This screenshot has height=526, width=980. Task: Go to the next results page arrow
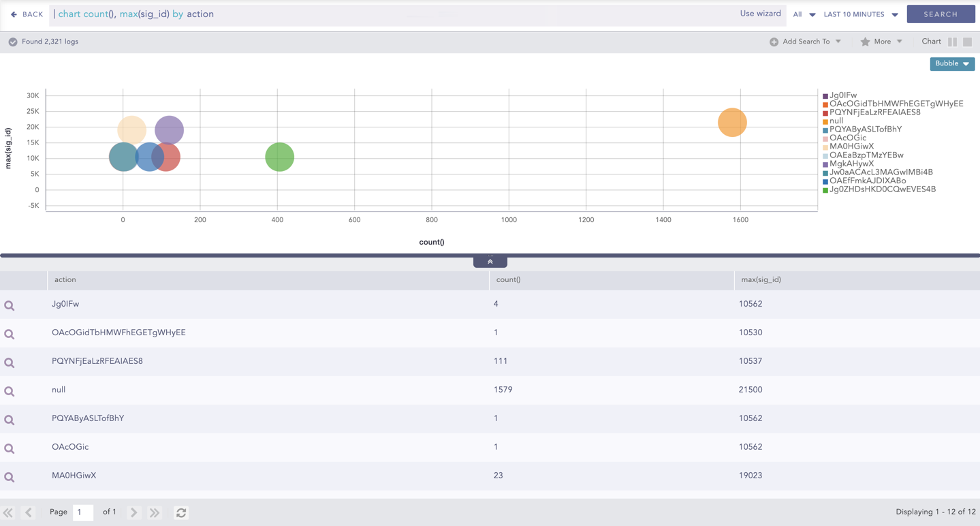point(134,512)
